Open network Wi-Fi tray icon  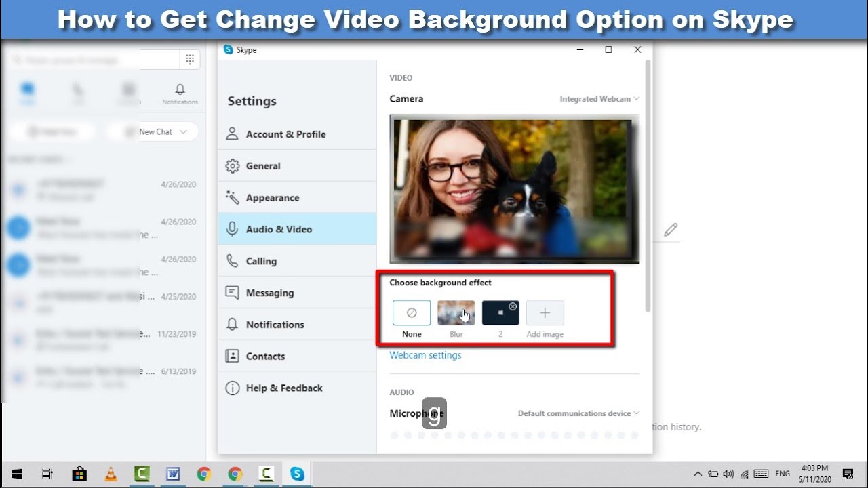click(x=745, y=474)
